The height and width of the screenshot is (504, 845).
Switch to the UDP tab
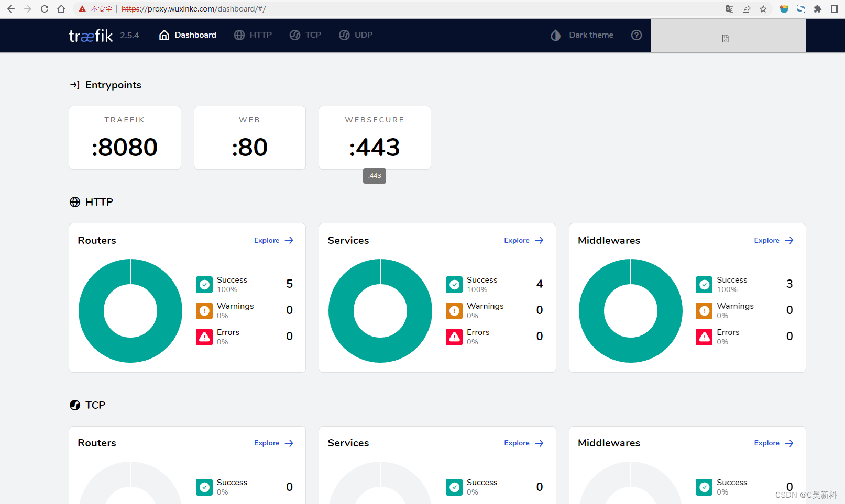[x=356, y=35]
